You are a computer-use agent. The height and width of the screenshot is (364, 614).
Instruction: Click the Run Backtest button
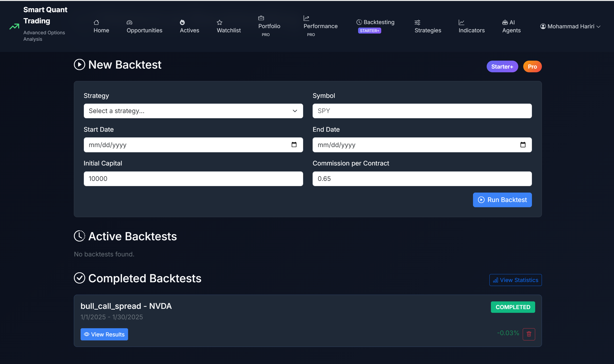(502, 200)
